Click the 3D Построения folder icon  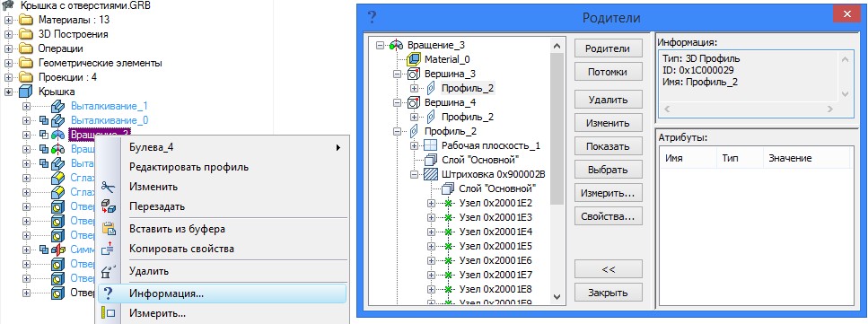click(25, 34)
